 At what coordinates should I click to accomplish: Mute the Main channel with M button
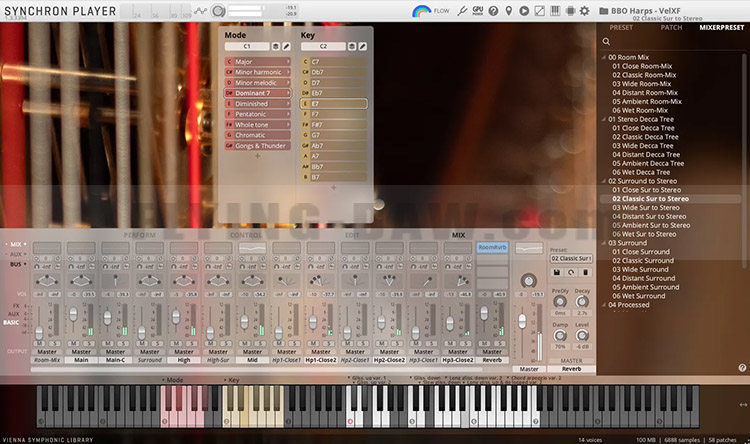74,344
